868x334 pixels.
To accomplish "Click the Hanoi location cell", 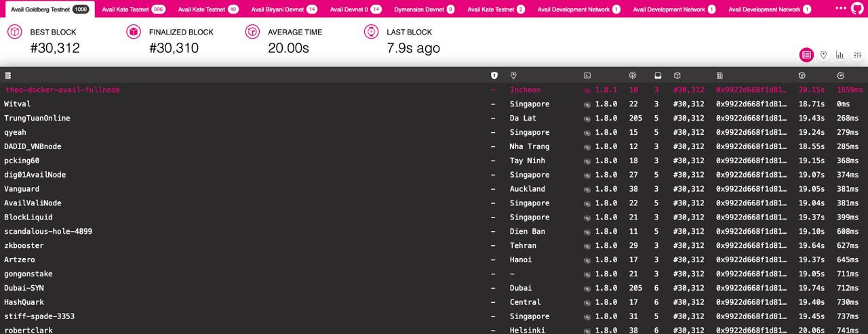I will pyautogui.click(x=521, y=260).
